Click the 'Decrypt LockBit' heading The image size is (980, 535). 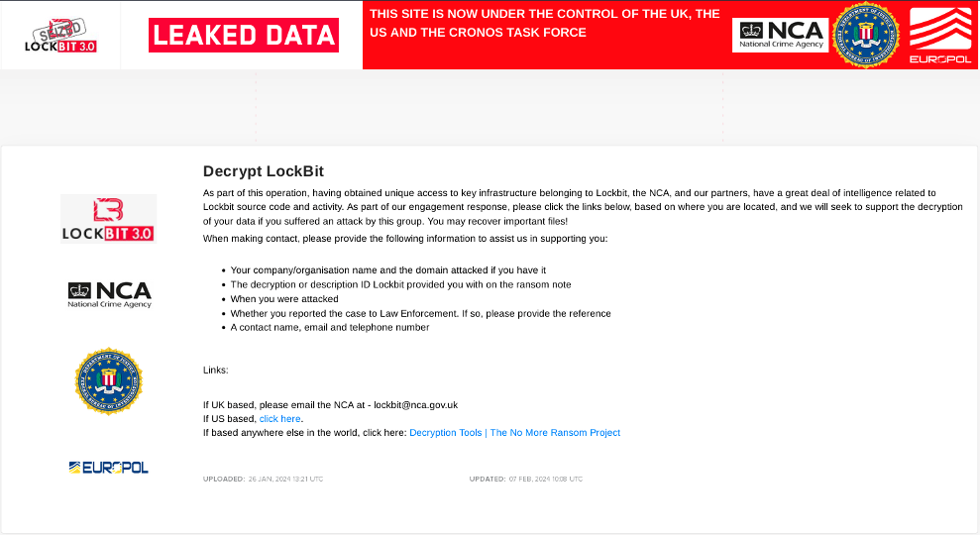pyautogui.click(x=264, y=171)
